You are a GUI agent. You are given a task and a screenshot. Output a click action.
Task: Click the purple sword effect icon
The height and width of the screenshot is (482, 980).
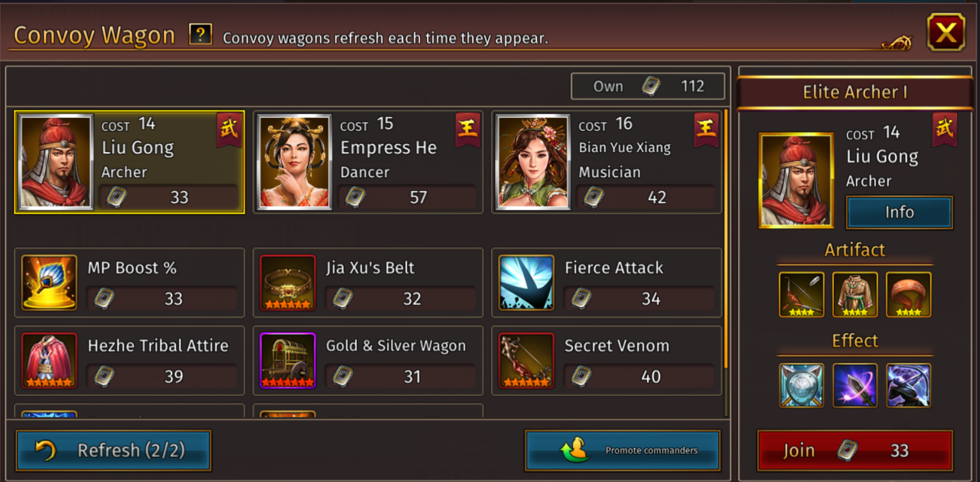click(855, 385)
